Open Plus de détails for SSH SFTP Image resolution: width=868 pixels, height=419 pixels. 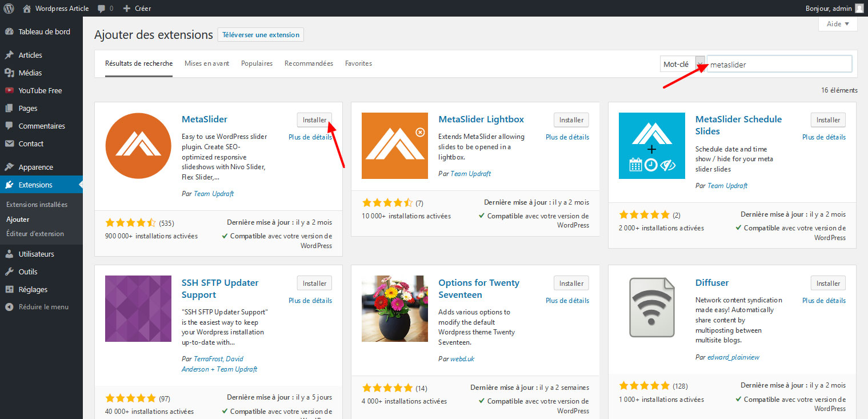point(310,301)
